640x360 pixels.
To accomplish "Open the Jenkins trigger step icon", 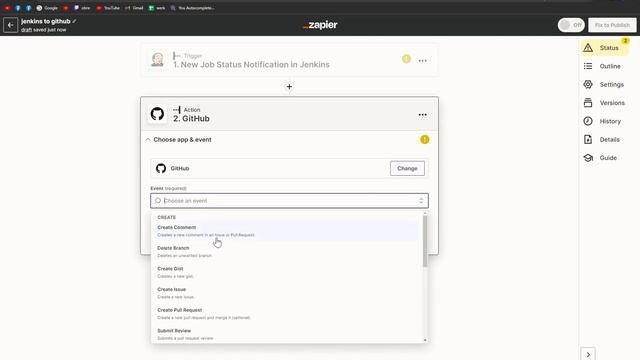I will (158, 60).
